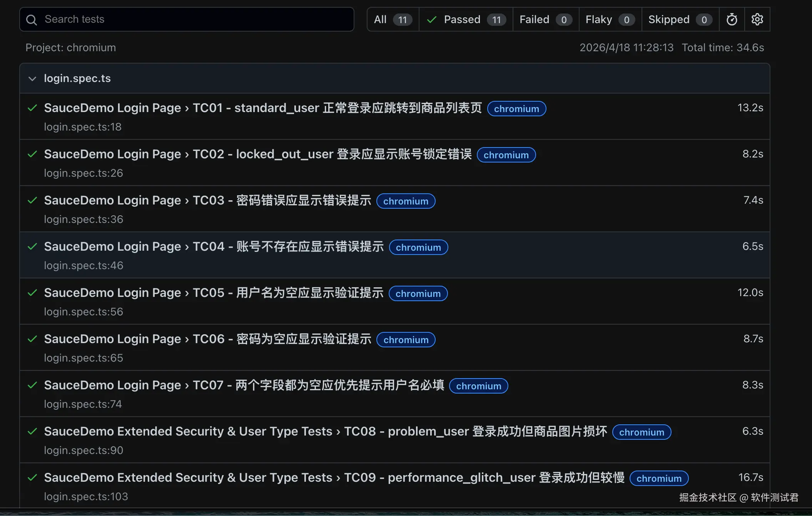Filter by Flaky tests
Viewport: 812px width, 516px height.
[x=610, y=19]
